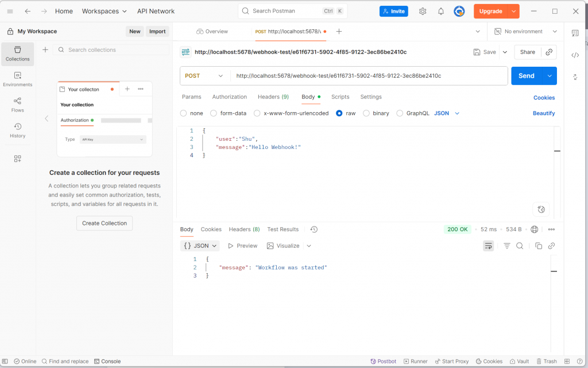This screenshot has height=368, width=588.
Task: Open the Overview tab
Action: click(x=212, y=32)
